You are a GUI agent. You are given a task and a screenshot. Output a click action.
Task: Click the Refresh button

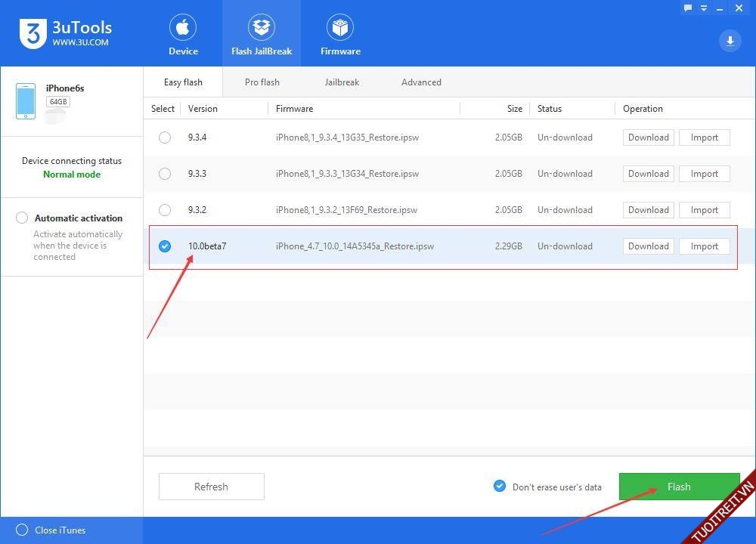coord(211,487)
